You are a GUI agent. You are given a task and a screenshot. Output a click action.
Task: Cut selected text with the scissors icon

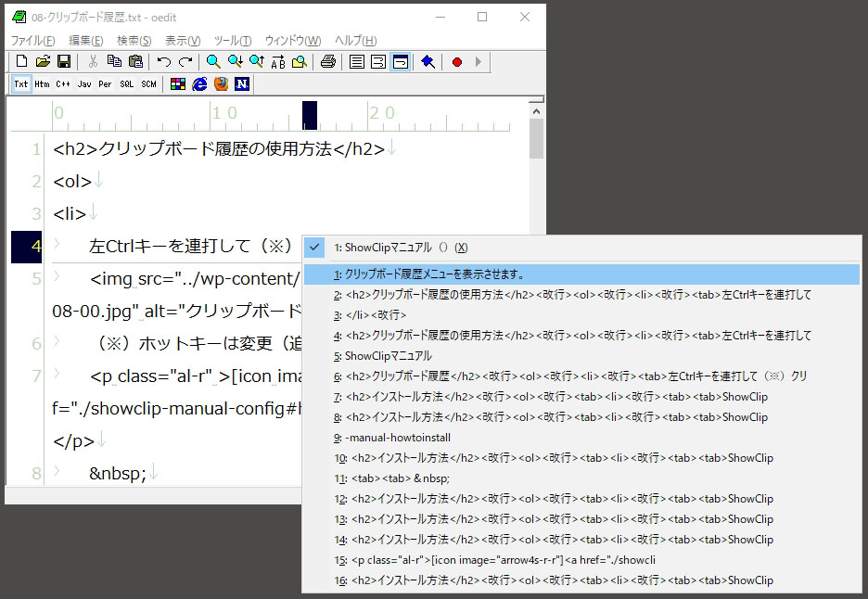(x=94, y=62)
